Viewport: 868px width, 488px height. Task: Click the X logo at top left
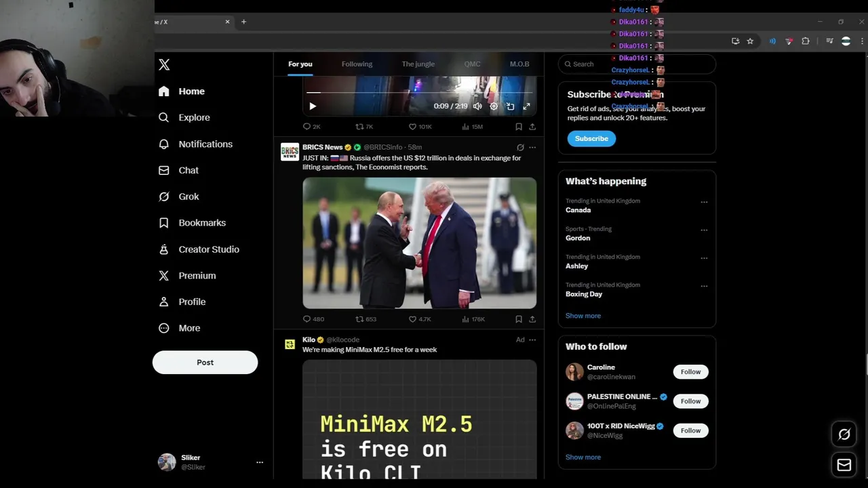click(x=164, y=64)
